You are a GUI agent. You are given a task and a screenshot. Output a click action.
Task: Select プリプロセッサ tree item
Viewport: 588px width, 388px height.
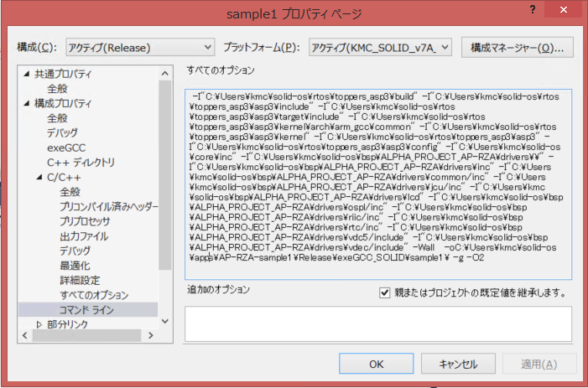pyautogui.click(x=84, y=221)
